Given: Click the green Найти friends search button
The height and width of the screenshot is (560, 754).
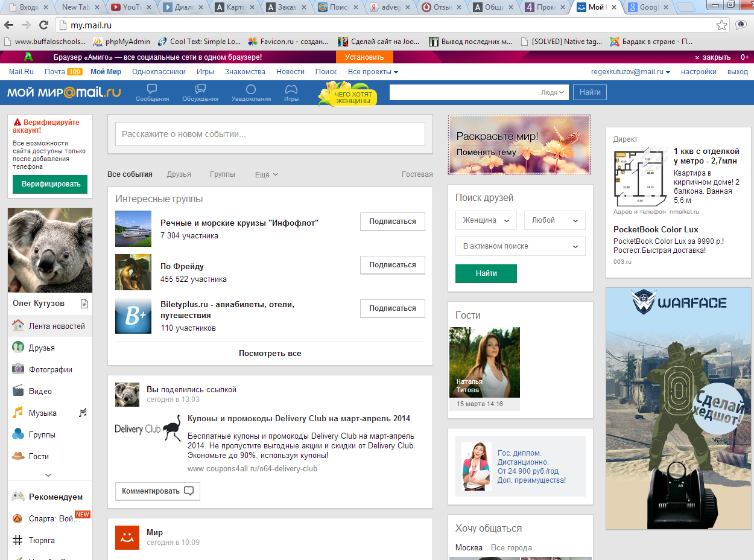Looking at the screenshot, I should tap(486, 273).
